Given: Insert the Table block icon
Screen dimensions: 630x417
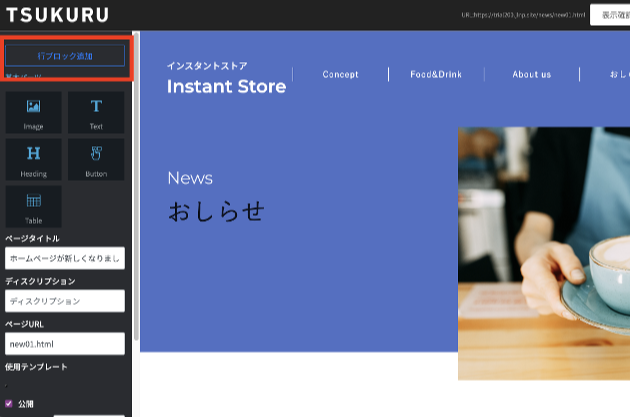Looking at the screenshot, I should (33, 205).
